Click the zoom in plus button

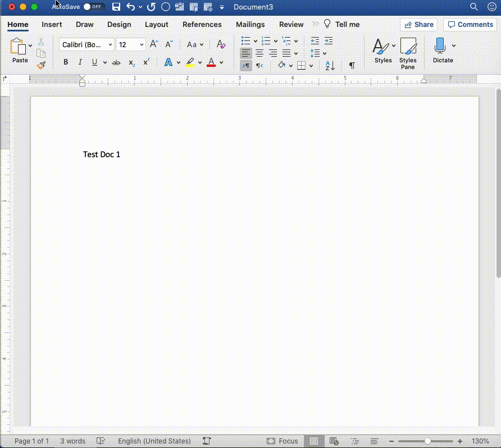460,441
